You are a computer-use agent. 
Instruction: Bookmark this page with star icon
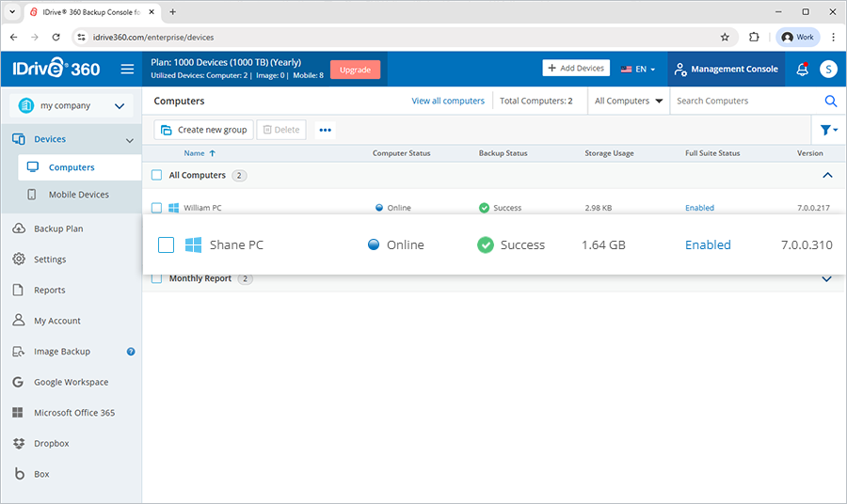pyautogui.click(x=725, y=38)
